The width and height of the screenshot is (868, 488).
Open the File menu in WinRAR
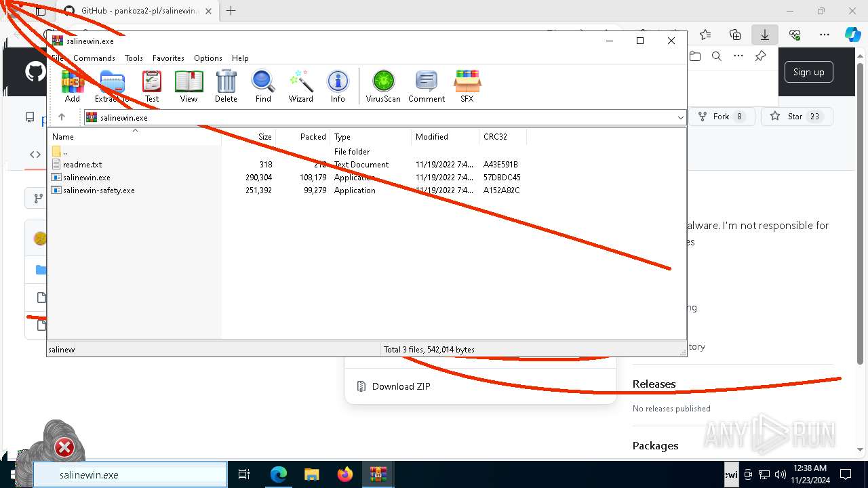(58, 58)
